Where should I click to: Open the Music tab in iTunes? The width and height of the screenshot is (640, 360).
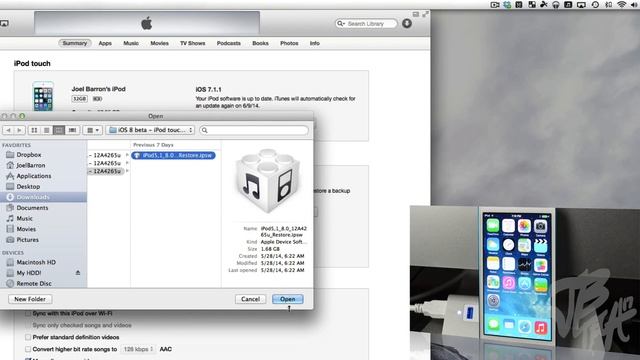pos(131,43)
